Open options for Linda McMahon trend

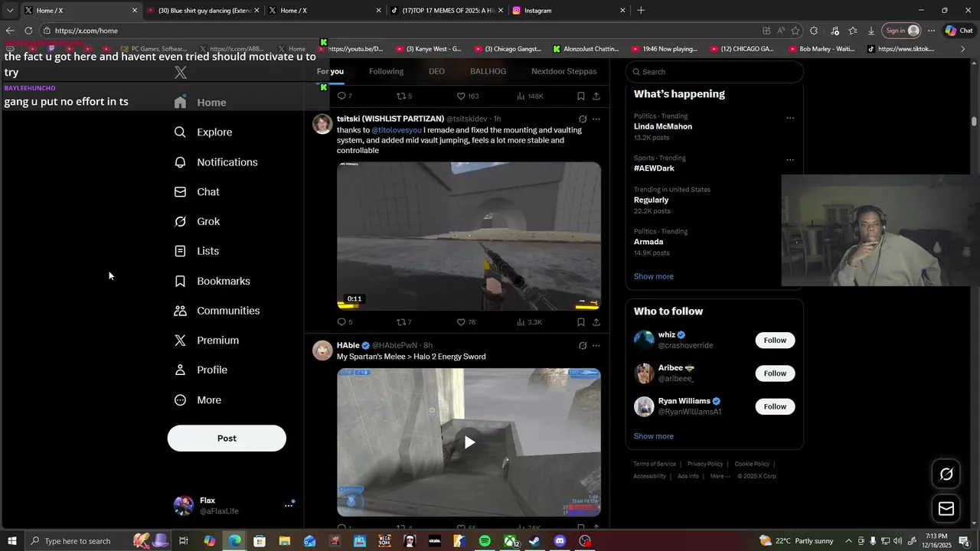790,118
